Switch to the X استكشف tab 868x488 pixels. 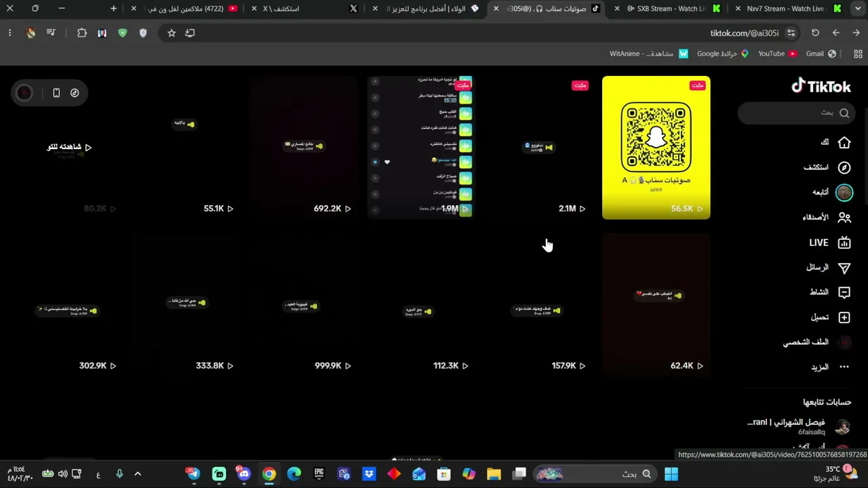[x=305, y=9]
